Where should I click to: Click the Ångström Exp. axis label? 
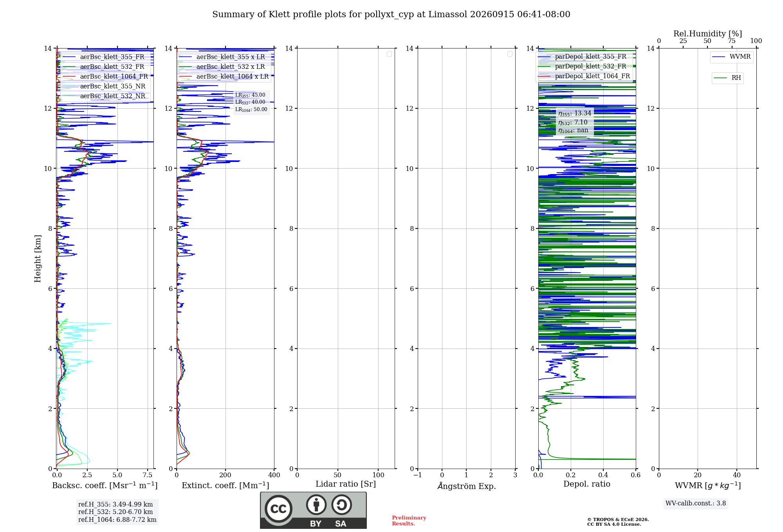467,486
